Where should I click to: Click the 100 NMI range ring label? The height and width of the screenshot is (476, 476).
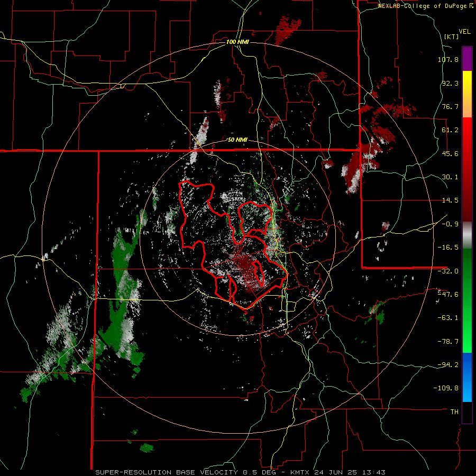[237, 42]
